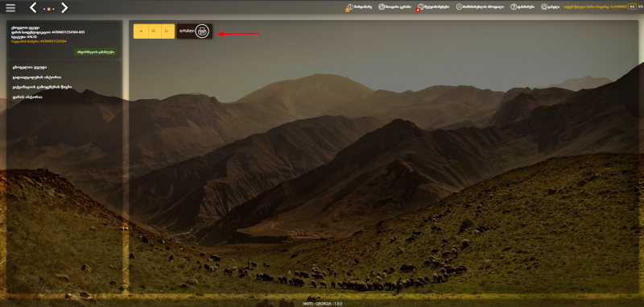Click the rightmost yellow toolbar button

[167, 31]
